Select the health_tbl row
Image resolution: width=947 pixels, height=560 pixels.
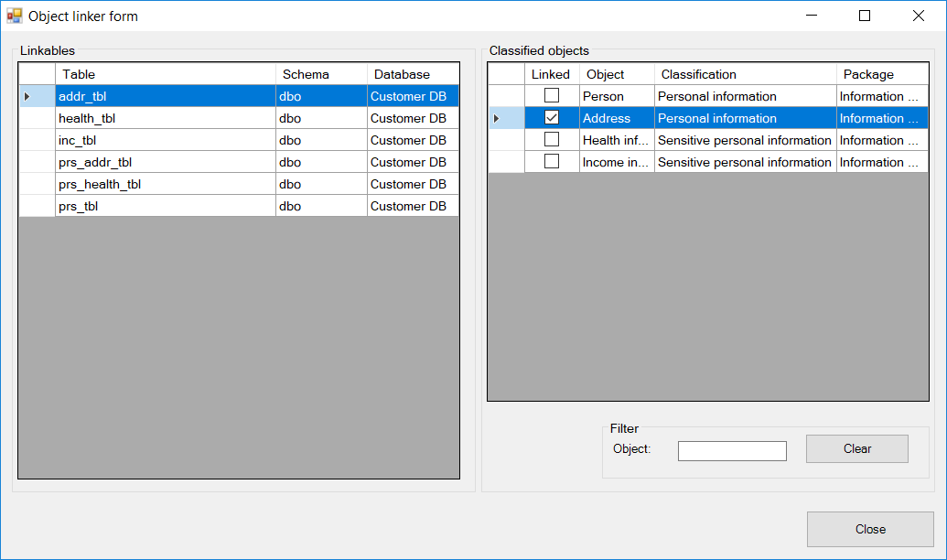165,118
